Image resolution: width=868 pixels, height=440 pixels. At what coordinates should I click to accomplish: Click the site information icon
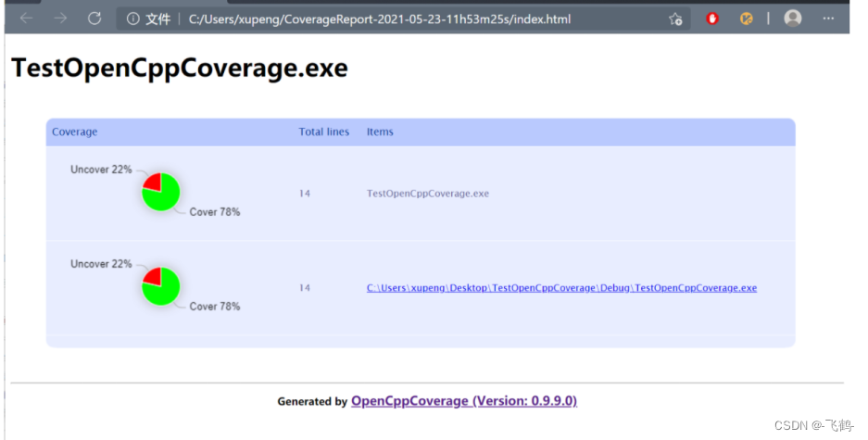click(x=132, y=19)
